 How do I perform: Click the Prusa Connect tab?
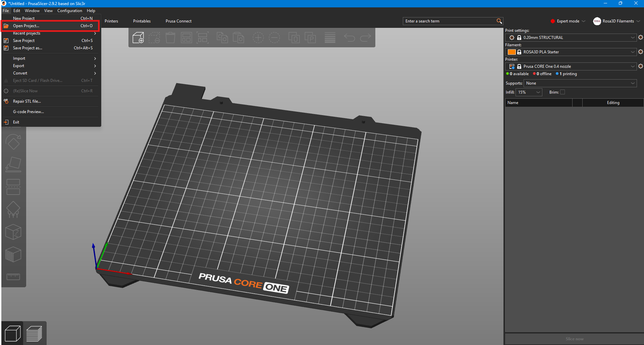[178, 21]
